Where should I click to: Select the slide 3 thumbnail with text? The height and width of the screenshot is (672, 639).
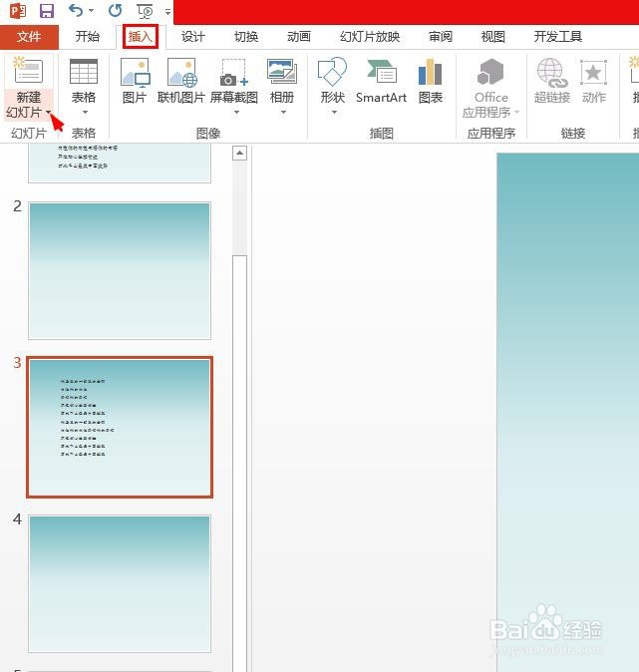pyautogui.click(x=120, y=428)
